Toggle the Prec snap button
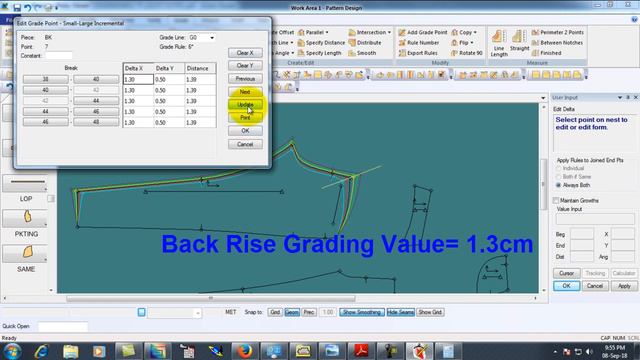Screen dimensions: 640x360 tap(309, 312)
